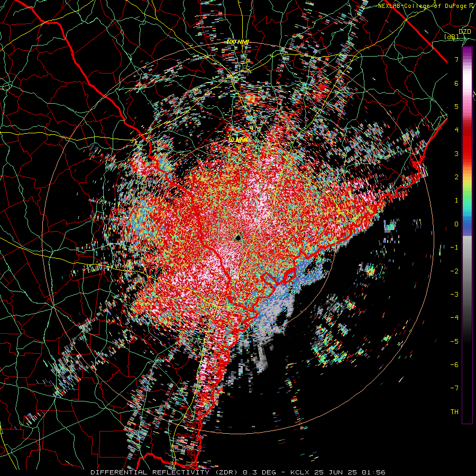Click the -3 value on the legend

(454, 295)
